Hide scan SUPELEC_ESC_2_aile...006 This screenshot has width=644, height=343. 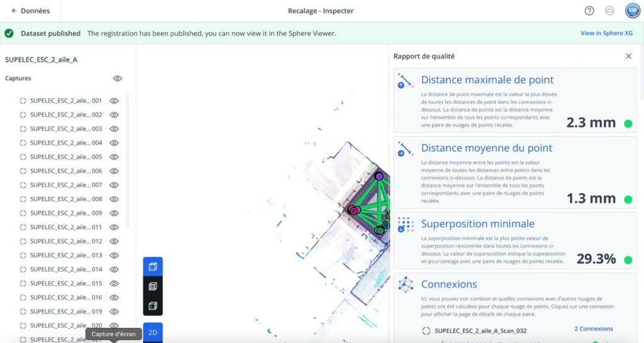(x=114, y=171)
